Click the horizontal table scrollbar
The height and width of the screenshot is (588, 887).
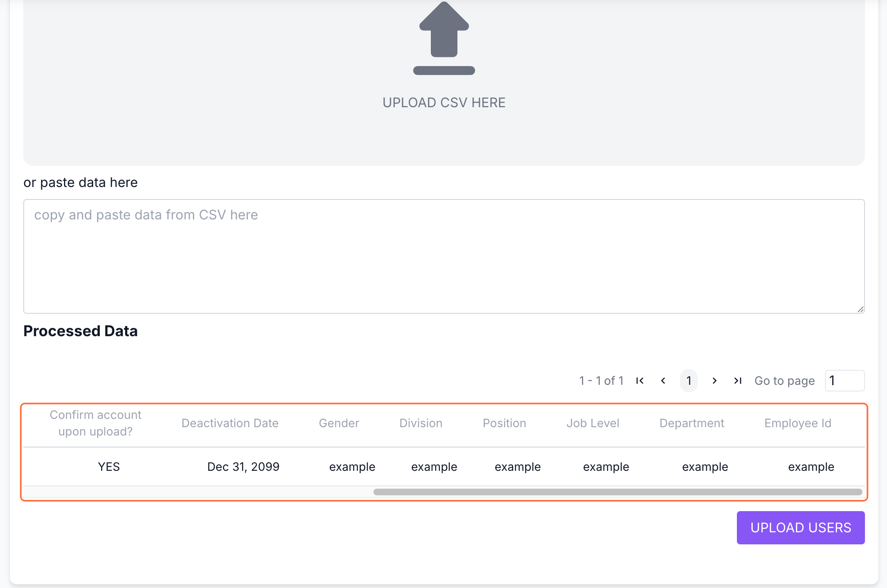click(618, 492)
